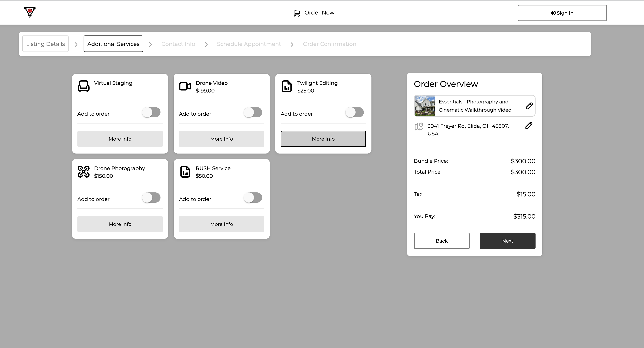
Task: Click the shopping cart icon beside Order Now
Action: [x=297, y=13]
